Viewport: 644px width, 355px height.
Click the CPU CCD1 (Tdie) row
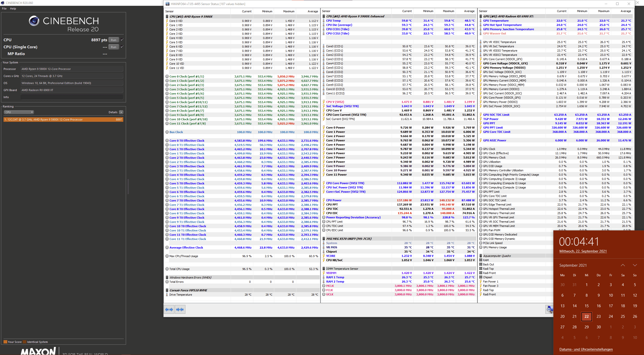(x=399, y=29)
